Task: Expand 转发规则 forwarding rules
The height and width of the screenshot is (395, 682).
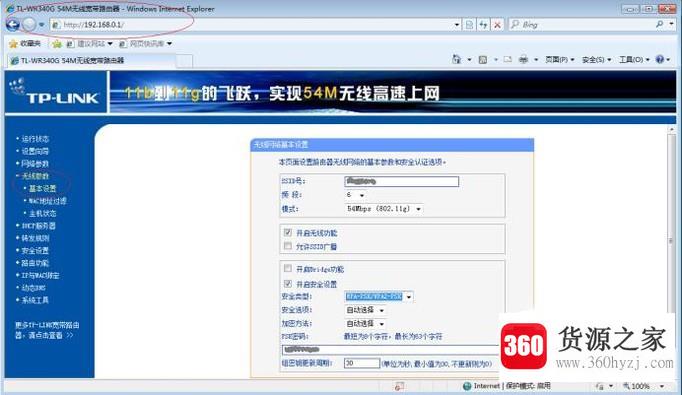Action: (x=35, y=238)
